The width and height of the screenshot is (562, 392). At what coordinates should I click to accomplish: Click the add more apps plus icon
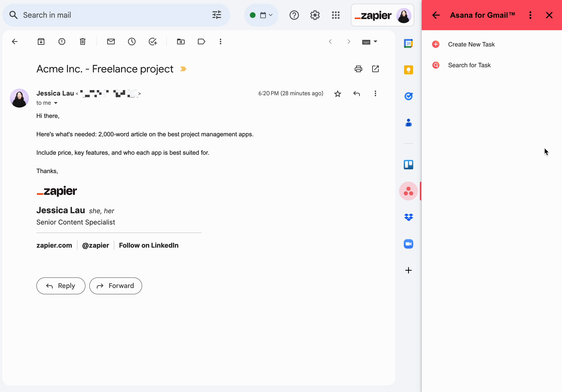tap(408, 270)
